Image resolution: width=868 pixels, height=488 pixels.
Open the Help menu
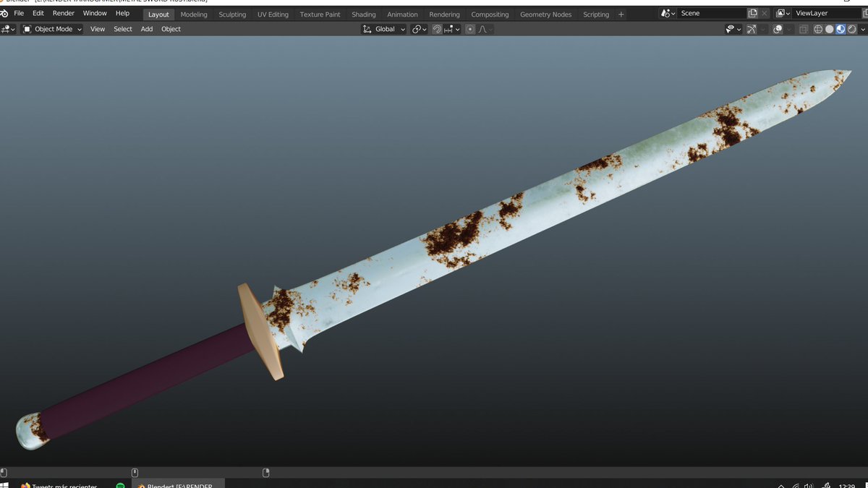(x=123, y=13)
